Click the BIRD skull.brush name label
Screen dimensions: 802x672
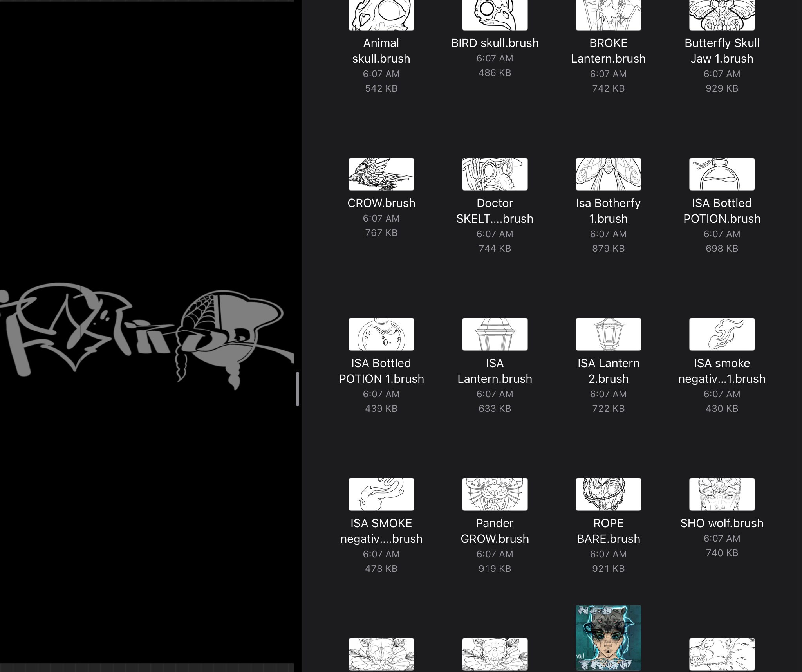pyautogui.click(x=495, y=43)
